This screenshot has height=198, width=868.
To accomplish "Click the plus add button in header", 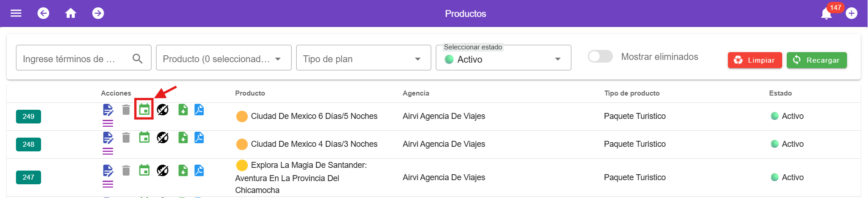I will pos(852,13).
